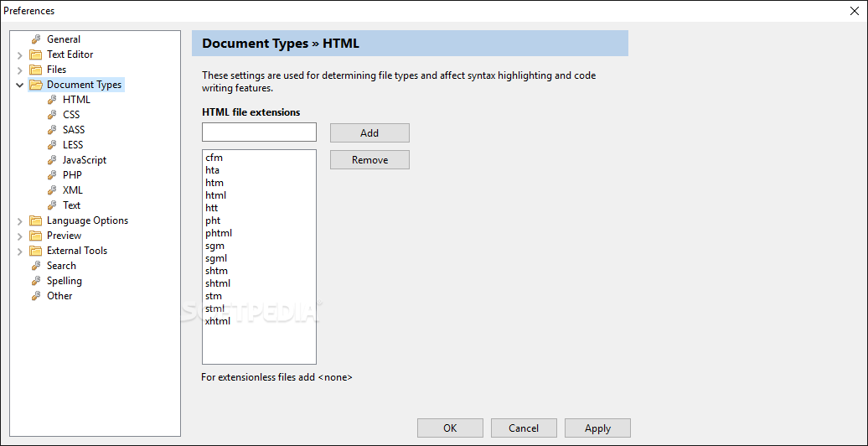868x446 pixels.
Task: Open the JavaScript document type page
Action: tap(85, 160)
